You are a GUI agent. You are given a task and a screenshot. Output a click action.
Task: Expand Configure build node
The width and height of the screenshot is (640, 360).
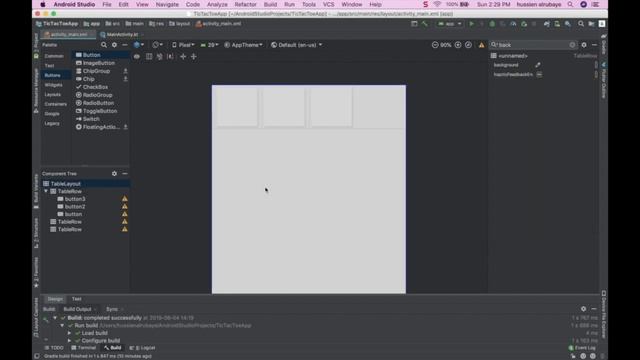(69, 340)
